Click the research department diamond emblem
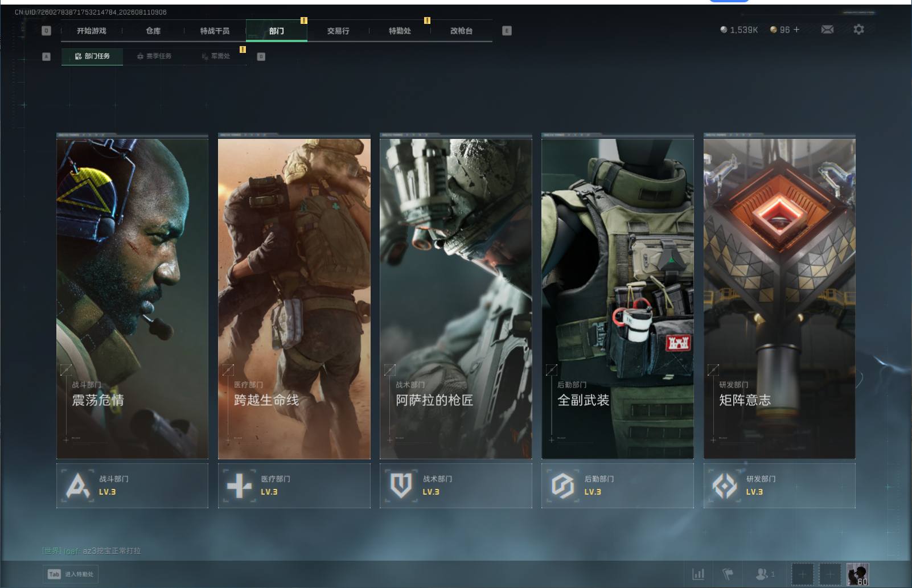Screen dimensions: 912x588 point(725,486)
